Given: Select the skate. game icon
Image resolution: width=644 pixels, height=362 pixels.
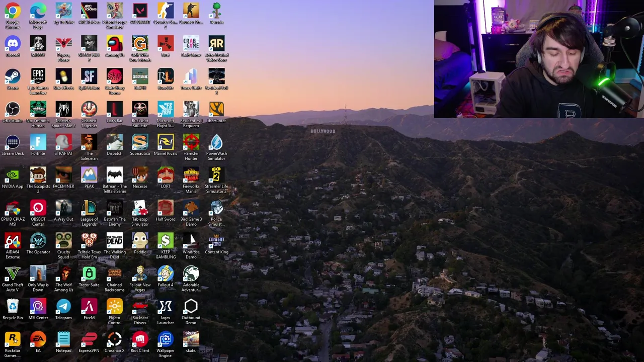Looking at the screenshot, I should [191, 339].
